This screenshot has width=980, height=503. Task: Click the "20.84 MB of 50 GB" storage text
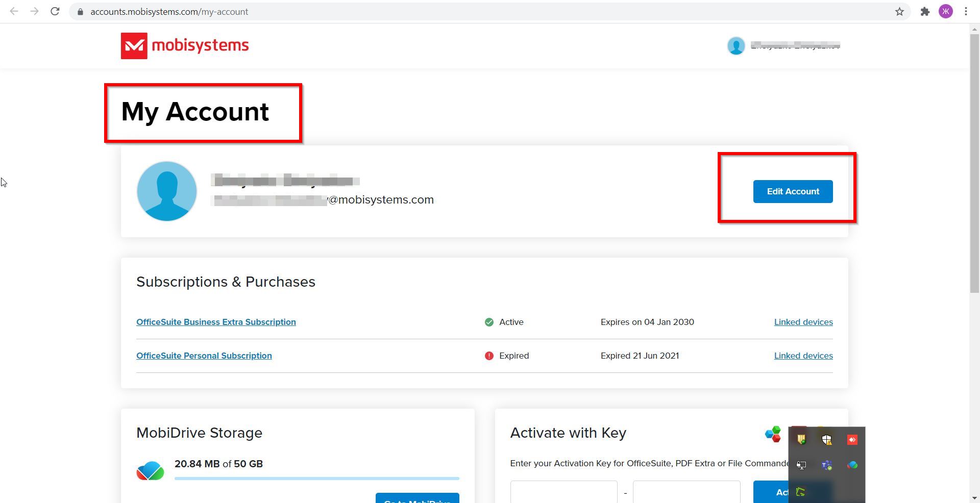pos(218,464)
